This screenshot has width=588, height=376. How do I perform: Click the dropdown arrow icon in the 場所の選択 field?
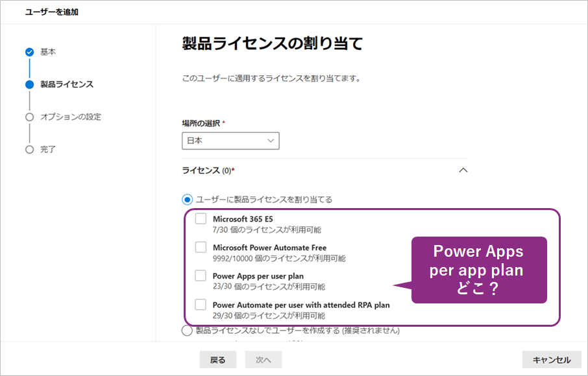click(x=271, y=141)
